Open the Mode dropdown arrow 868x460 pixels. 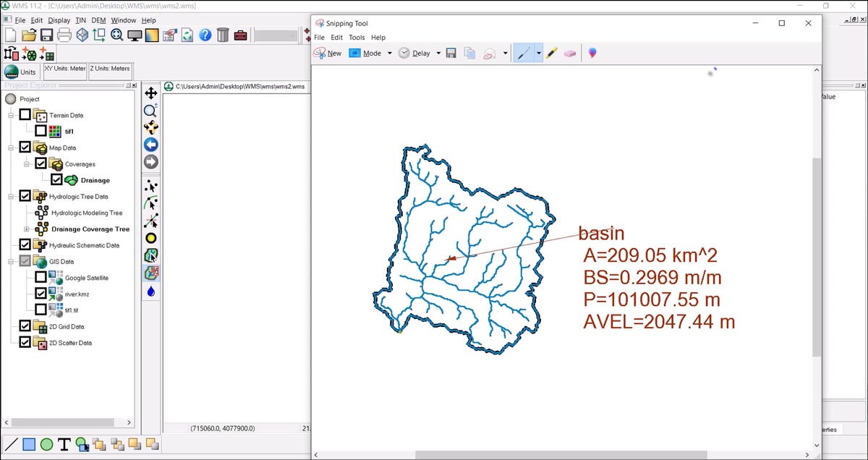389,54
